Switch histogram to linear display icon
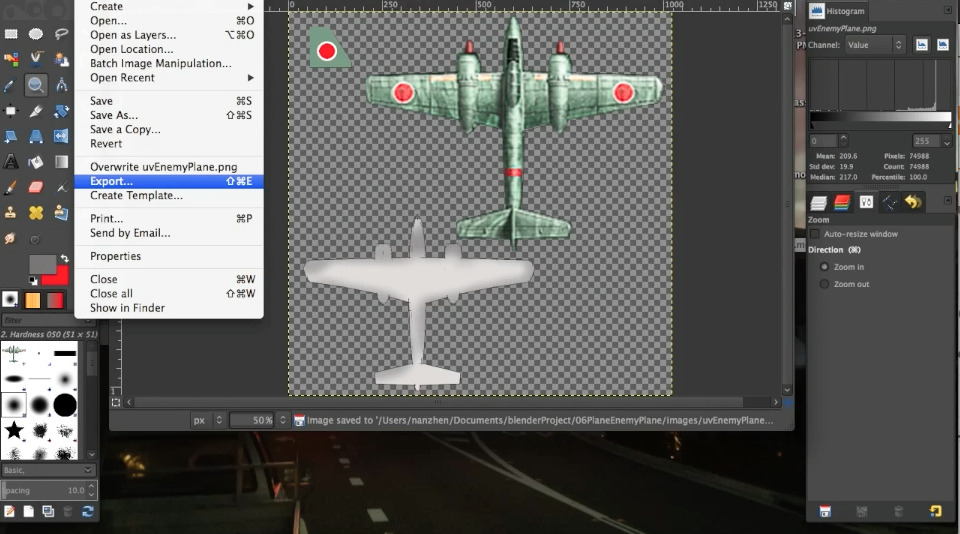Image resolution: width=960 pixels, height=534 pixels. [x=921, y=45]
